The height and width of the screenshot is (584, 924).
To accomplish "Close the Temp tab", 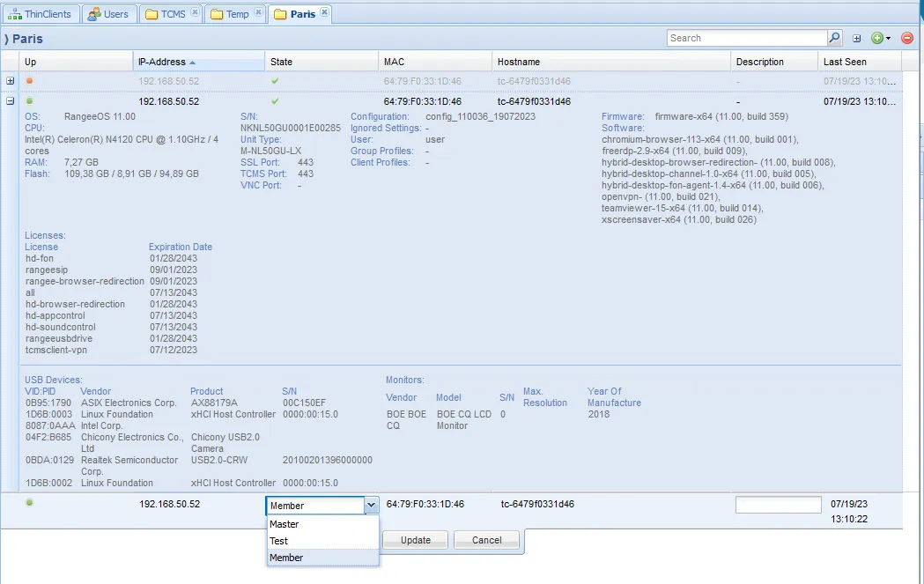I will [x=258, y=12].
